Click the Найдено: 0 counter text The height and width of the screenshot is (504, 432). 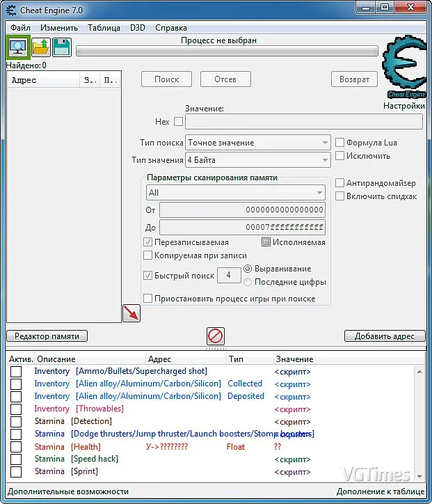pos(26,65)
